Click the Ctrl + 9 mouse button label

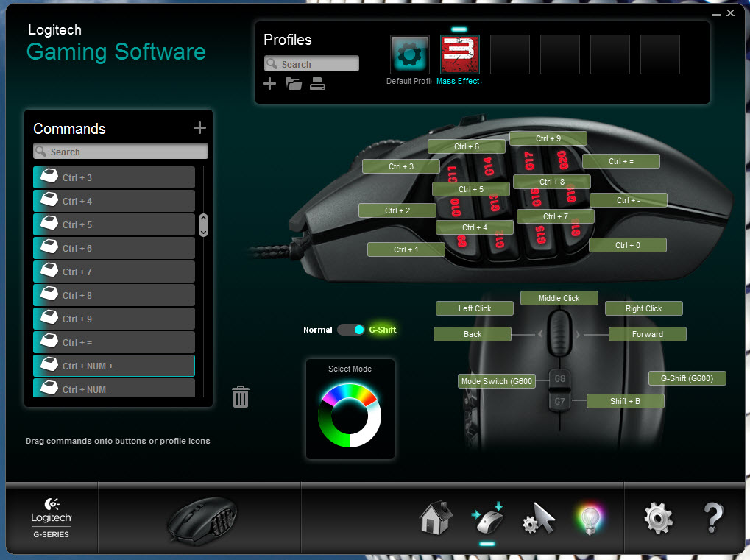(x=548, y=138)
